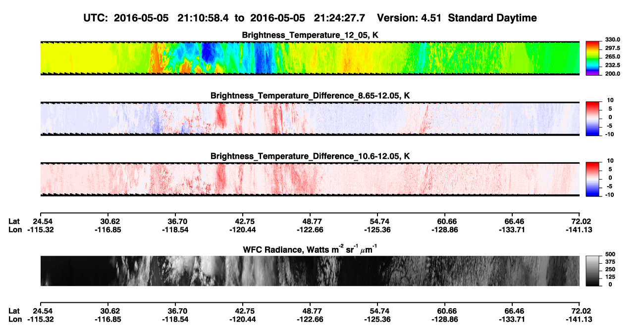Click 'Version: 4.51' in the header

point(410,18)
